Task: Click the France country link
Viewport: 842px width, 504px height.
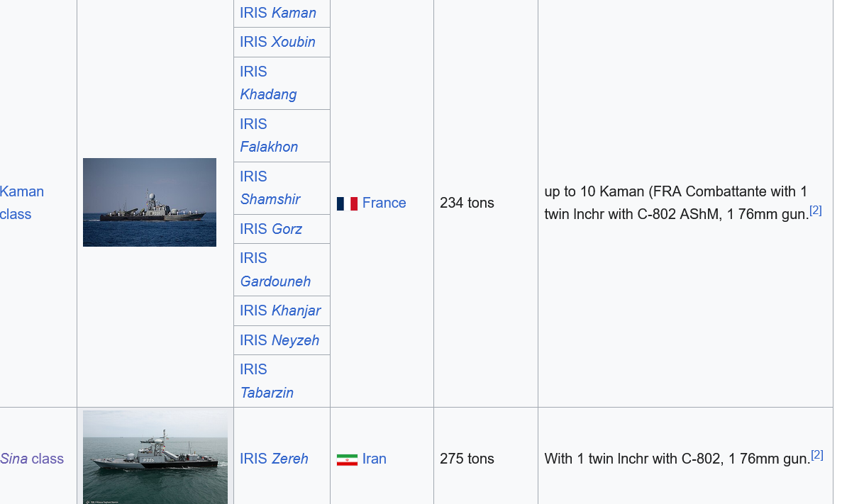Action: click(x=384, y=203)
